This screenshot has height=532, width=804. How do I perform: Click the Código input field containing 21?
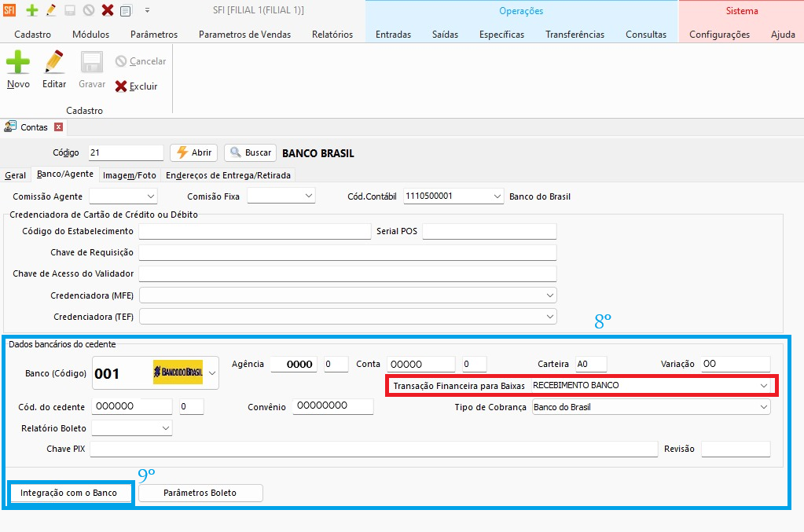click(126, 152)
